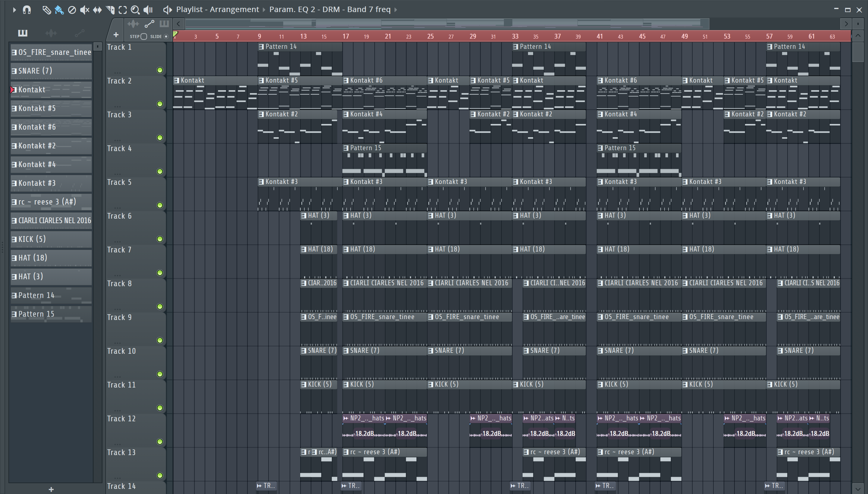Select the Playback speaker tool
868x494 pixels.
(148, 10)
